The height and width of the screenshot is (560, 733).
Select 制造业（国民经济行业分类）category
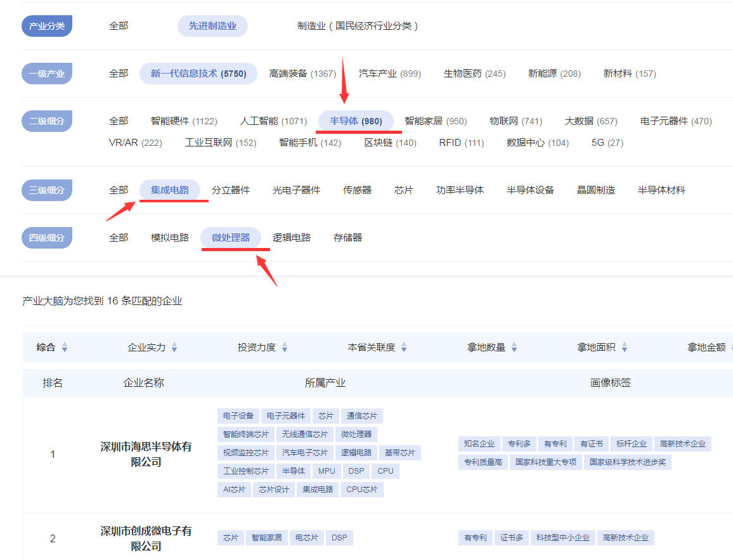358,26
